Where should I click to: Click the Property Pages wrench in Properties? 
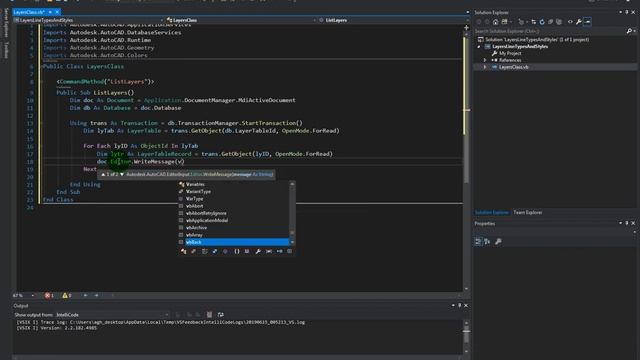click(x=498, y=242)
